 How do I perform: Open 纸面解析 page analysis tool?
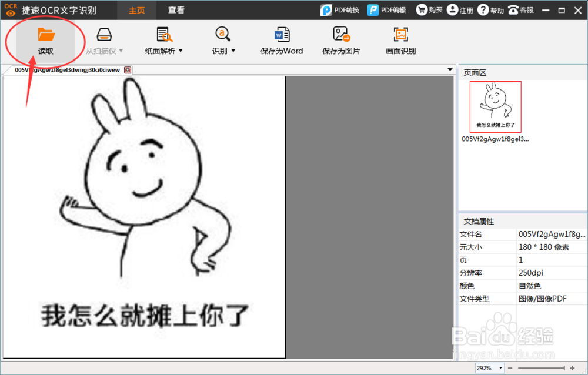(164, 41)
